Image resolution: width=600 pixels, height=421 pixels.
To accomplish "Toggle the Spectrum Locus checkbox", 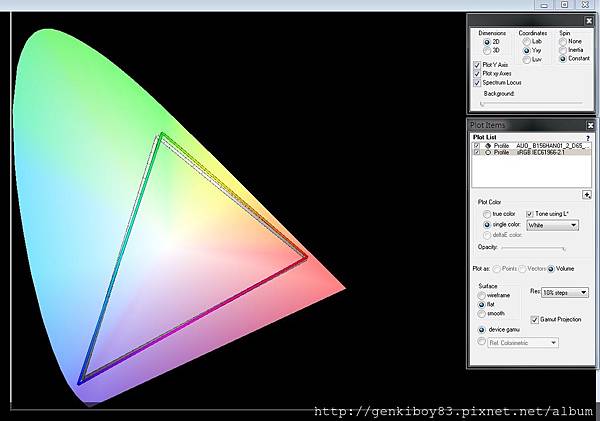I will coord(477,83).
